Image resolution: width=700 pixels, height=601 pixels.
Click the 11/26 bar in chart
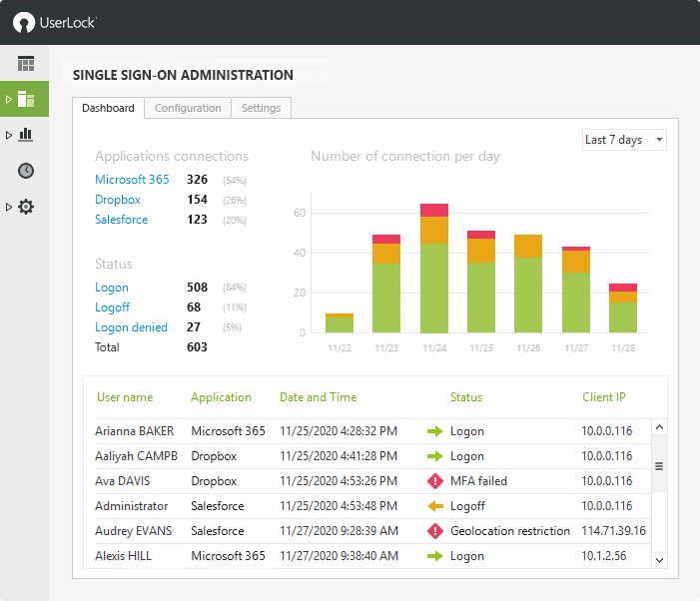(528, 284)
